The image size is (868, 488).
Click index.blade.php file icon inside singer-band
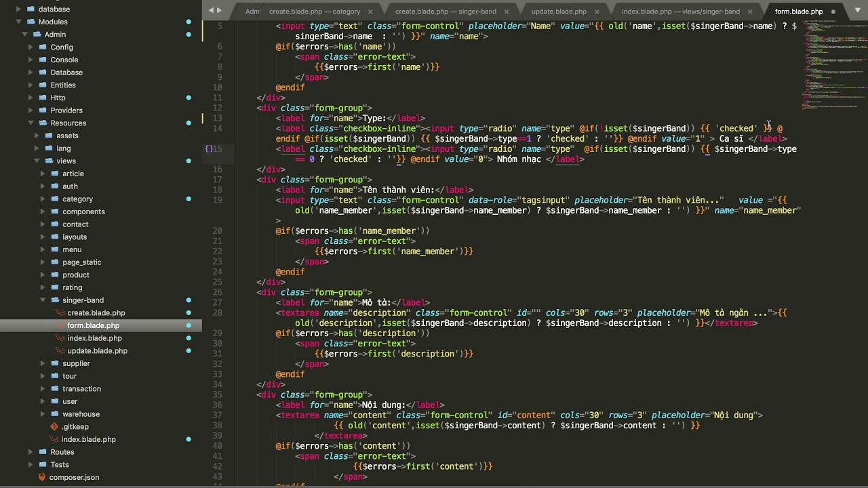[x=61, y=338]
